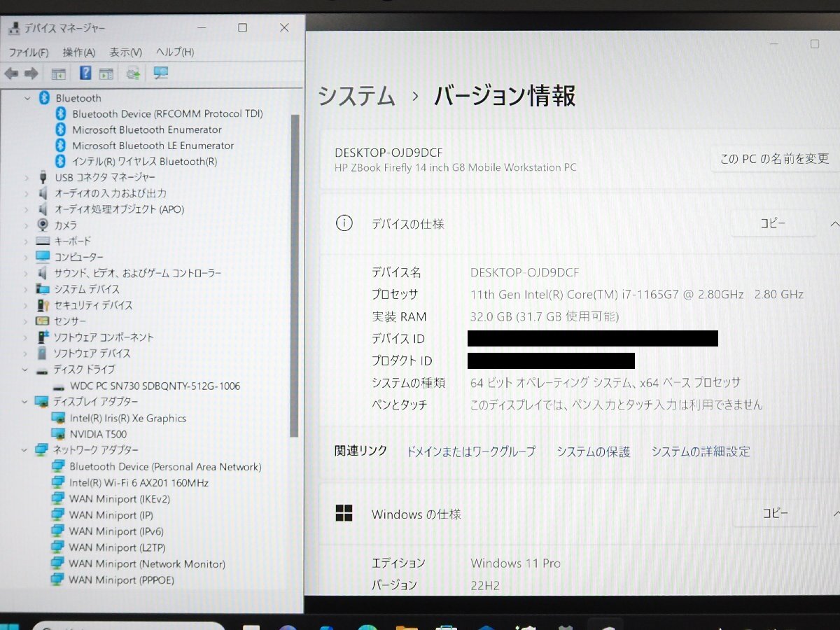Click the この PC の名前を変更 button
The width and height of the screenshot is (840, 630).
click(774, 159)
